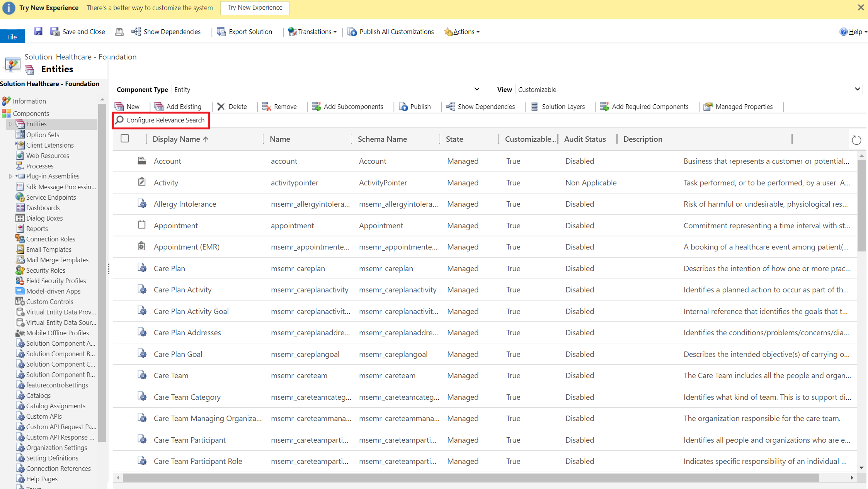Click the Configure Relevance Search button

[x=161, y=120]
